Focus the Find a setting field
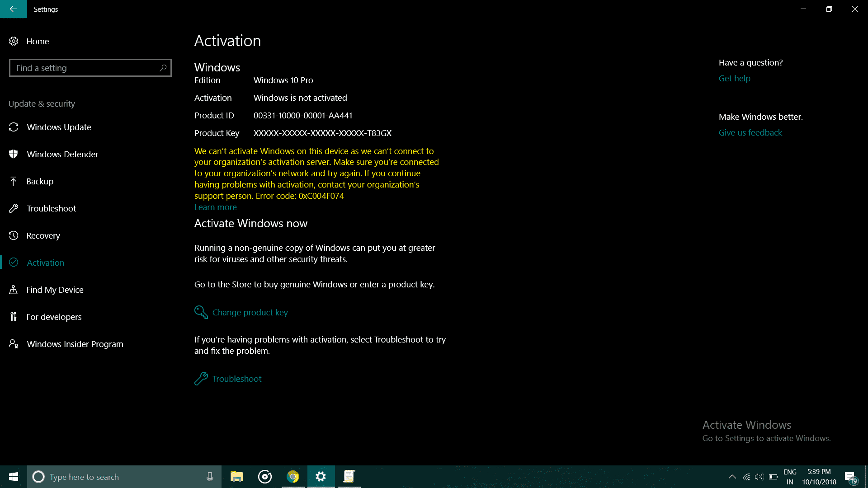The image size is (868, 488). pos(90,68)
